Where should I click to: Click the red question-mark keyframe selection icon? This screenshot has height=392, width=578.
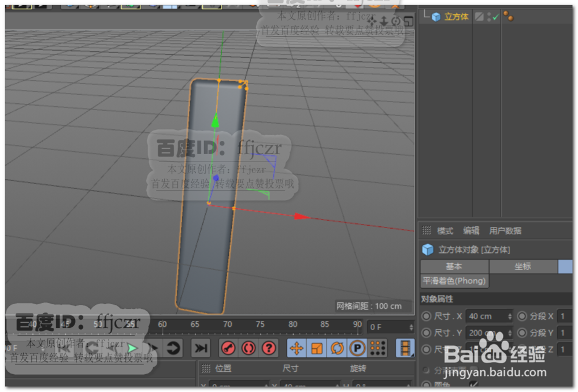click(269, 348)
